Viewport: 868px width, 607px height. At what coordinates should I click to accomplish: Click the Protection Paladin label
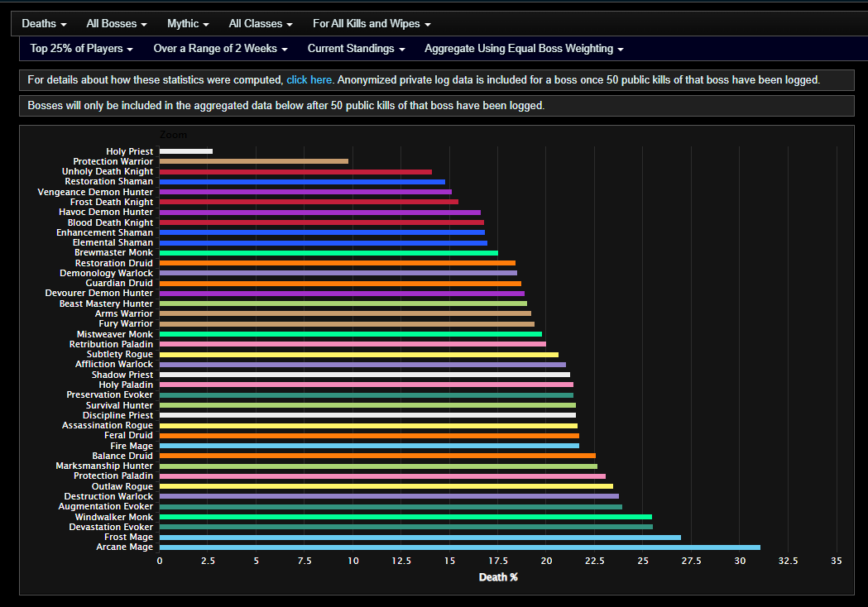(x=113, y=476)
